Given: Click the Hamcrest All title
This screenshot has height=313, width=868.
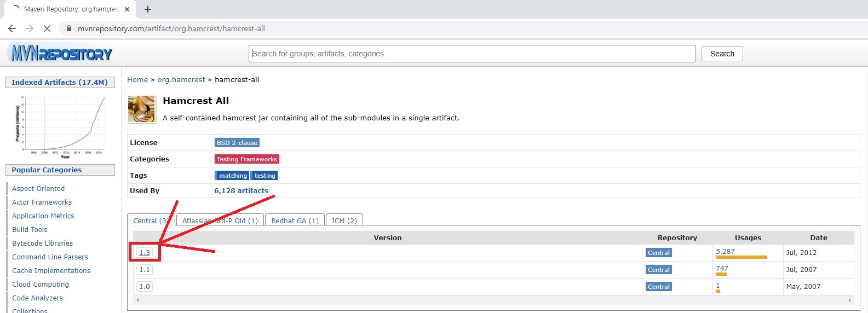Looking at the screenshot, I should [x=196, y=101].
